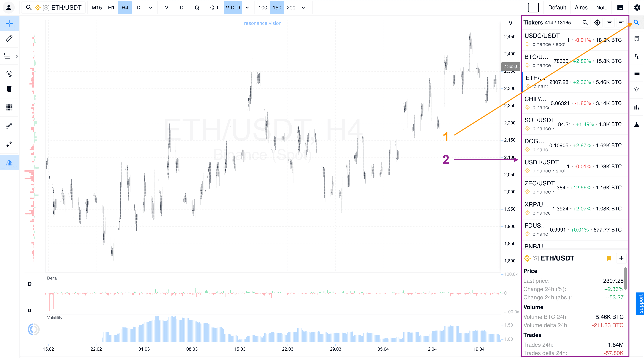
Task: Select the ruler measurement tool
Action: (x=9, y=38)
